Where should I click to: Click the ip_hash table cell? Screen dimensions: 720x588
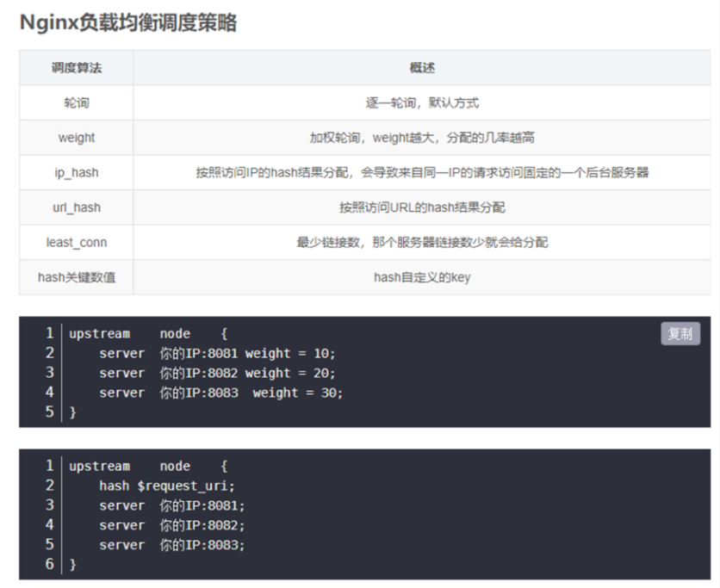coord(77,172)
